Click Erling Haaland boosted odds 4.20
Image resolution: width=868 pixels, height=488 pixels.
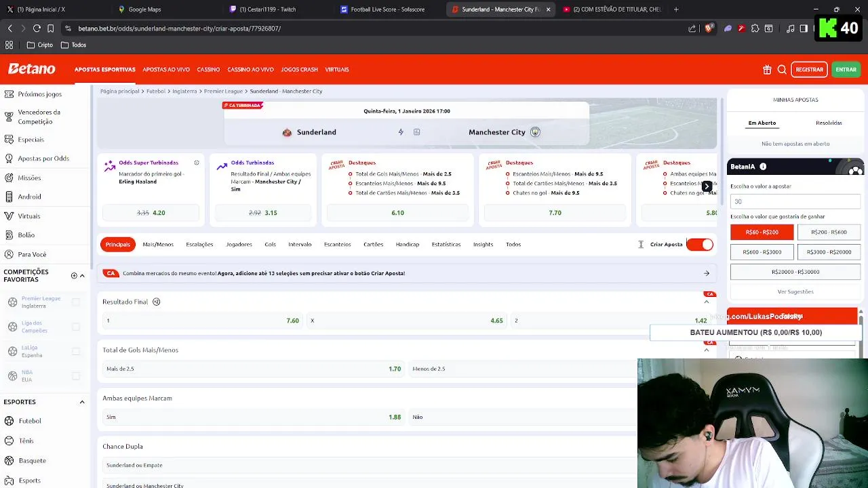click(x=151, y=213)
